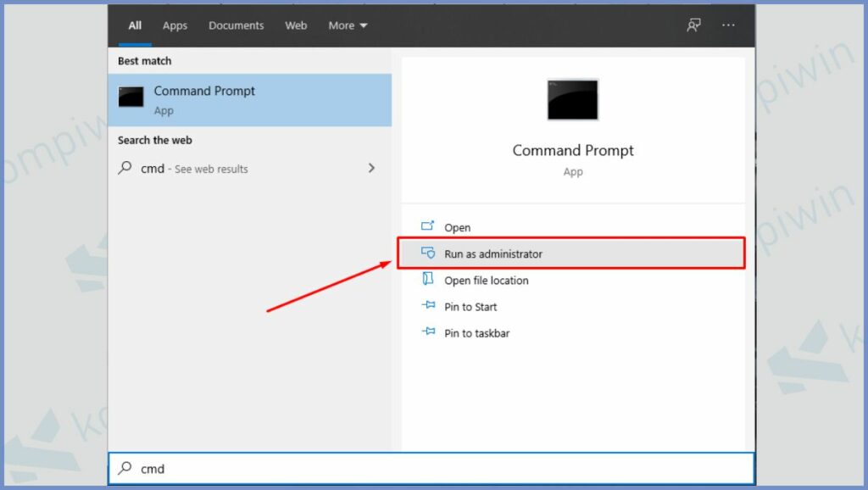The height and width of the screenshot is (490, 868).
Task: Select the All results tab
Action: tap(135, 25)
